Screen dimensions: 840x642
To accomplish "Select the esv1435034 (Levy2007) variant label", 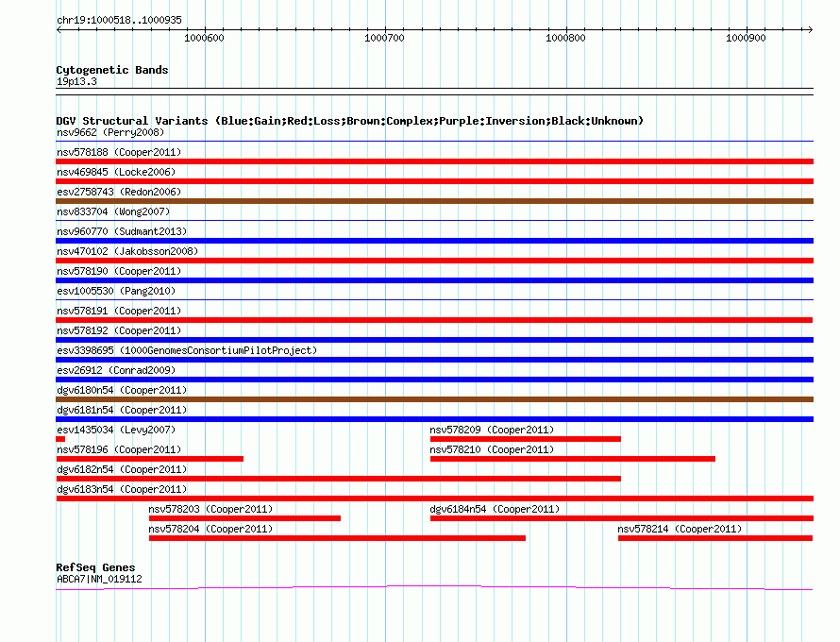I will (116, 430).
